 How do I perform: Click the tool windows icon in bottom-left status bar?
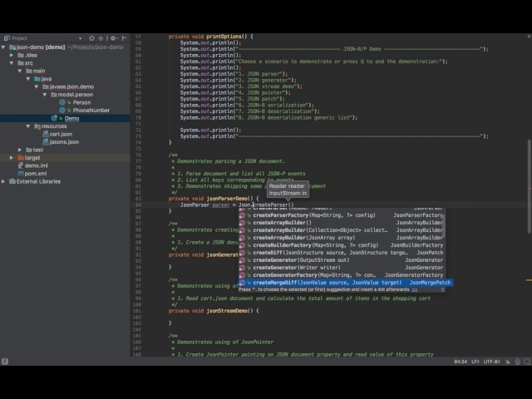(x=5, y=362)
